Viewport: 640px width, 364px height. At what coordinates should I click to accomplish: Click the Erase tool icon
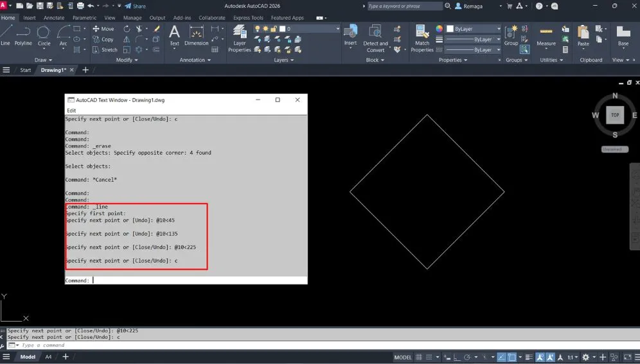(156, 28)
